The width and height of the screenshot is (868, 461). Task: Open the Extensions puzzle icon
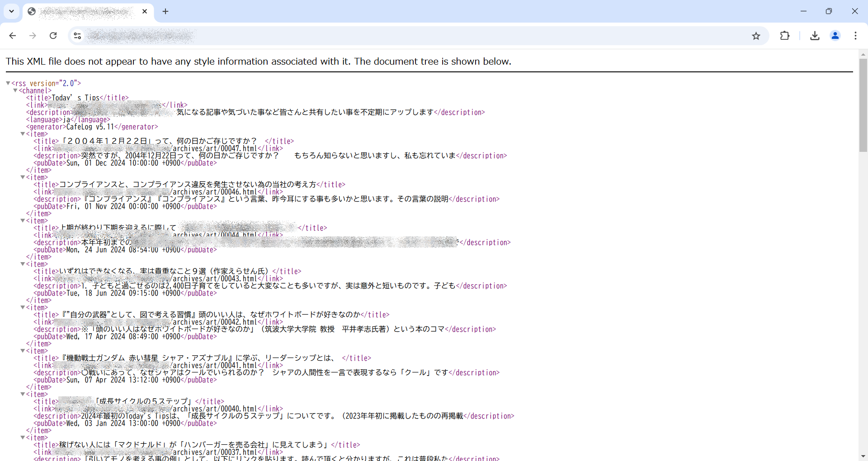click(x=785, y=36)
